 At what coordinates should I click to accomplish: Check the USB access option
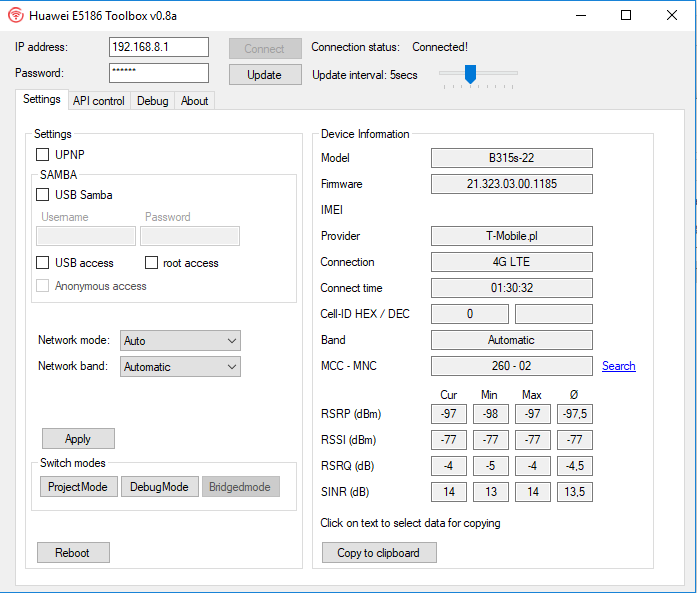click(43, 263)
